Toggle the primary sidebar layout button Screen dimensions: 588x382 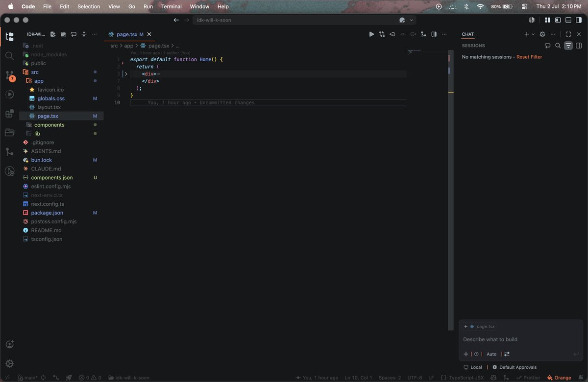[558, 20]
